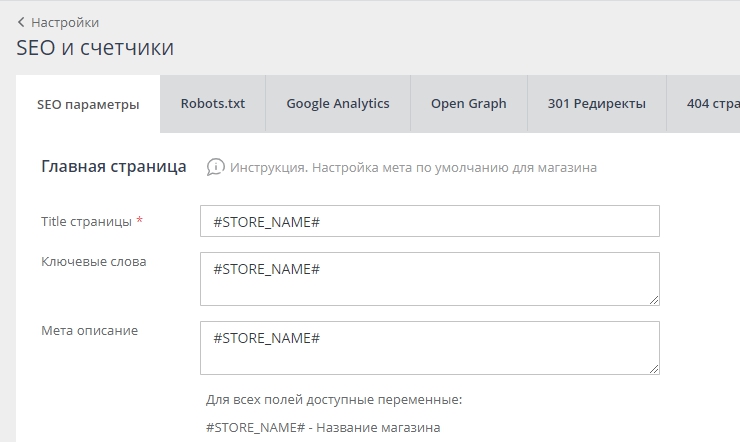Screen dimensions: 740x442
Task: Click the #STORE_NAME# variable description line
Action: click(x=322, y=428)
